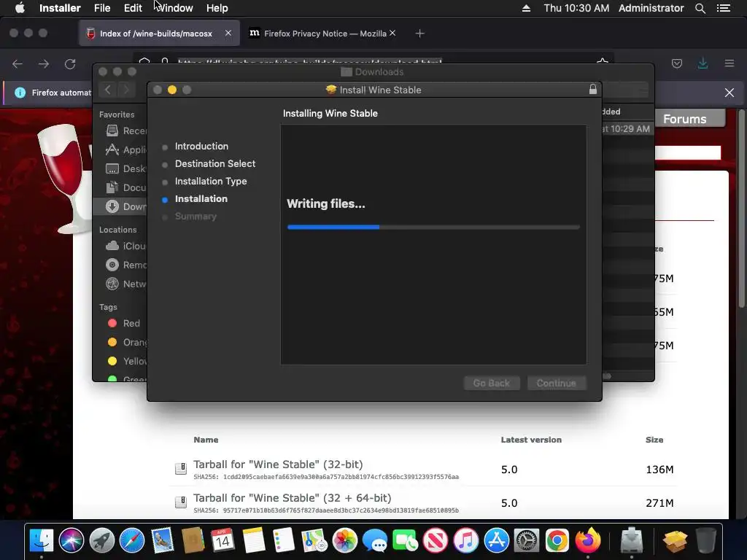This screenshot has width=747, height=560.
Task: Open Music (iTunes) from the Dock
Action: point(466,540)
